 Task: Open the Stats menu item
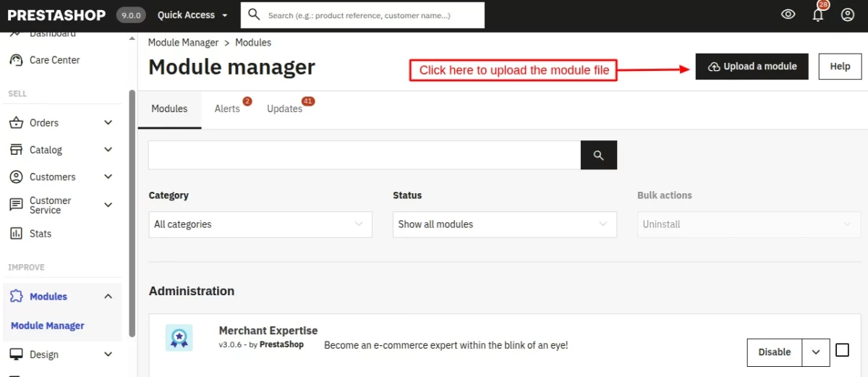(x=41, y=233)
